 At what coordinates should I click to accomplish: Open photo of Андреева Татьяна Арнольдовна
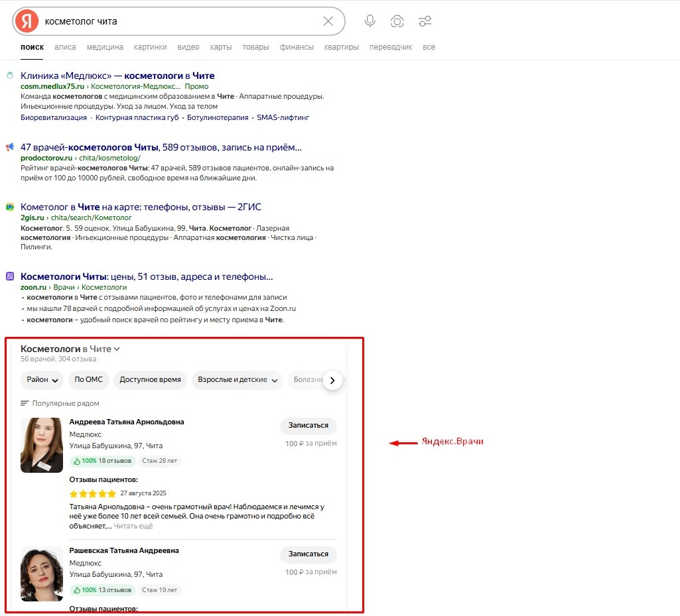tap(42, 445)
